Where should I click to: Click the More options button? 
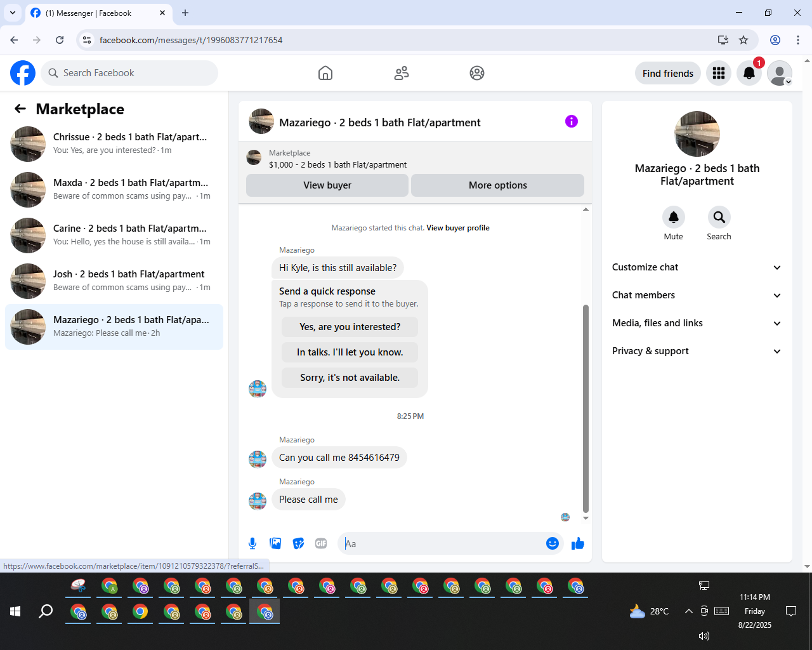(498, 185)
